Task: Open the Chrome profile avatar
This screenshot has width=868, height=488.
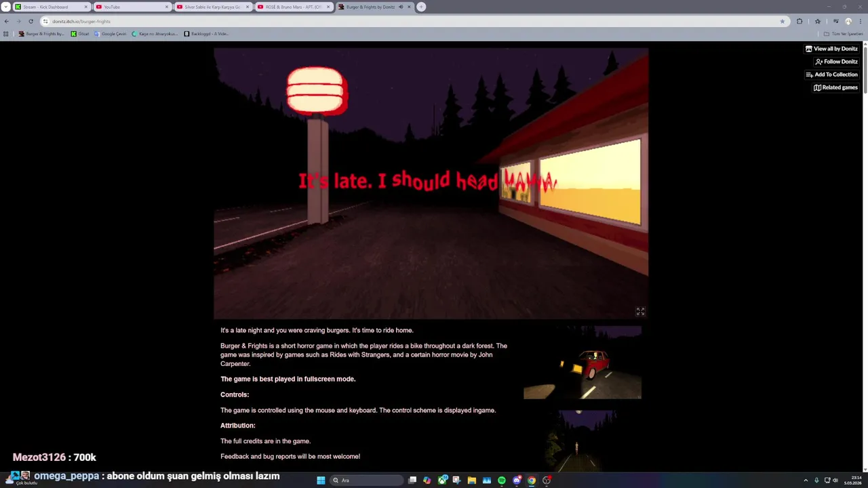Action: coord(848,21)
